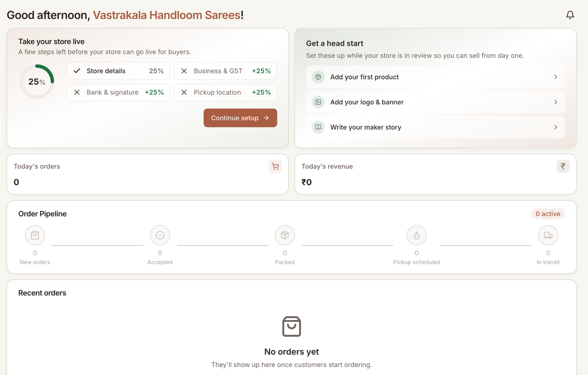
Task: Click the Packed box pipeline icon
Action: coord(285,235)
